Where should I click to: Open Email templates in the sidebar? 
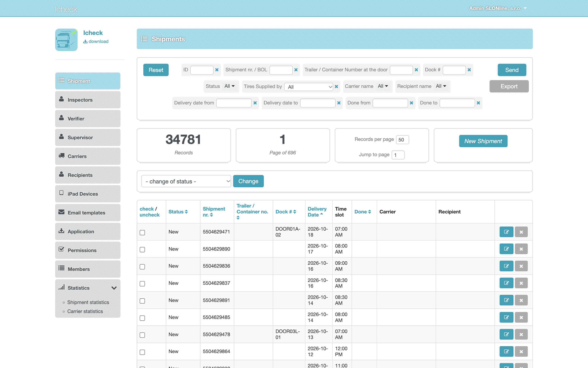(88, 213)
